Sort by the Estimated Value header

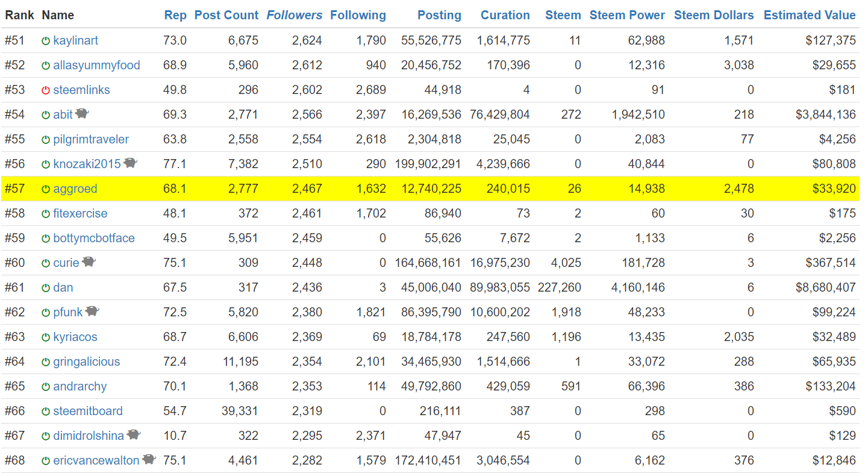click(809, 15)
